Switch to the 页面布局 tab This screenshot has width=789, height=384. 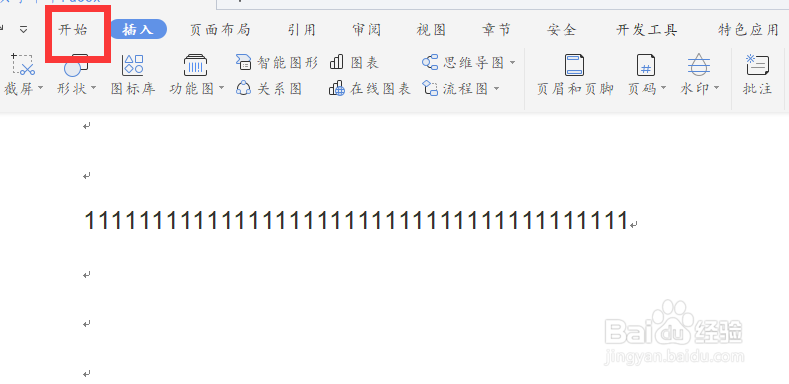(x=220, y=30)
